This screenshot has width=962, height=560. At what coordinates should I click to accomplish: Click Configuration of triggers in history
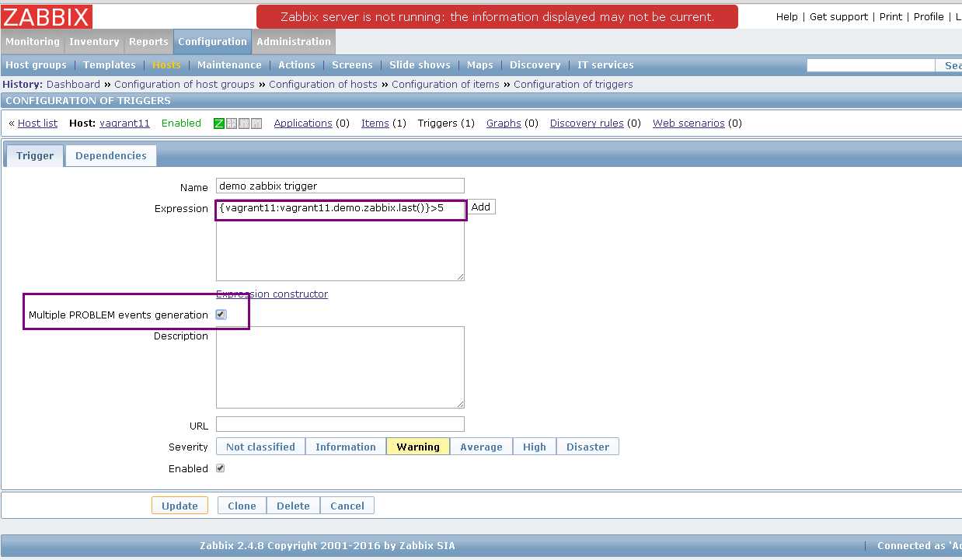click(573, 84)
